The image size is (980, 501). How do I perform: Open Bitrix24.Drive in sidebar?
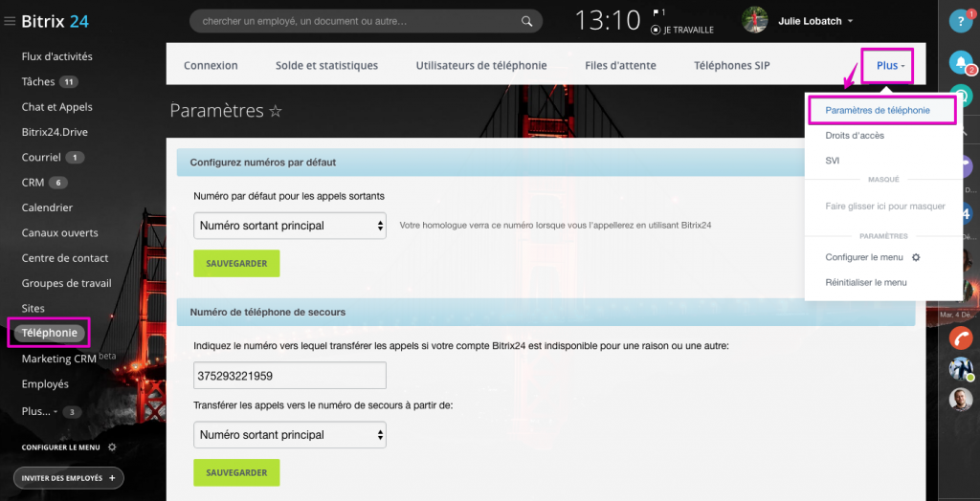pos(54,132)
